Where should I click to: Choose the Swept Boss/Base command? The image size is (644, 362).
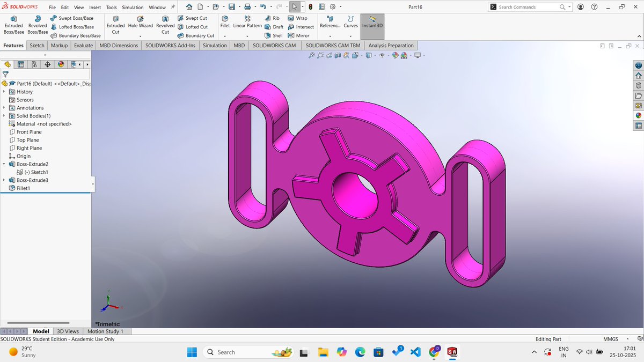click(71, 18)
